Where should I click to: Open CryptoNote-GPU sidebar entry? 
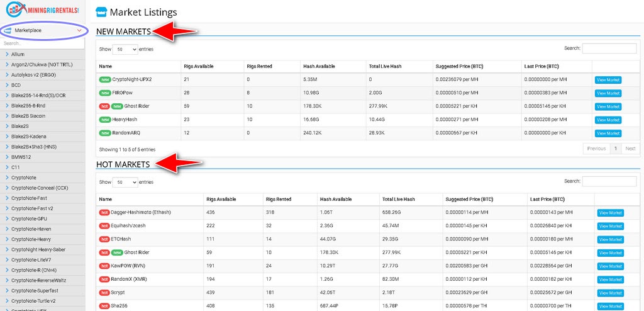[43, 219]
